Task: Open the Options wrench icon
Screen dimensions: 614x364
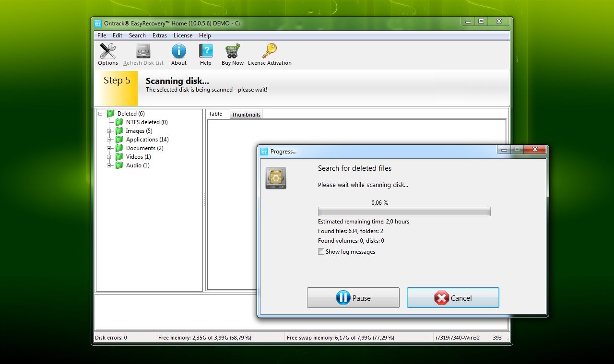Action: click(x=108, y=51)
